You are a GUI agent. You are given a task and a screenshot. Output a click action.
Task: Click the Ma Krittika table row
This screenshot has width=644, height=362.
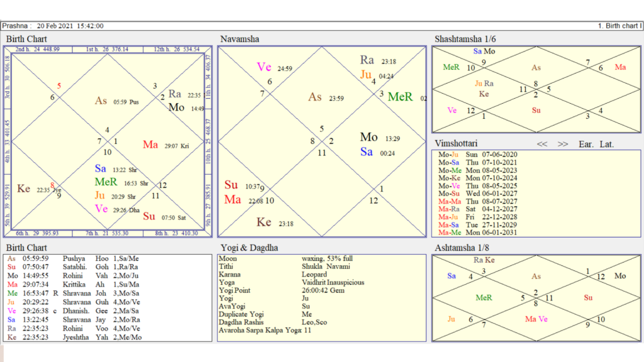click(x=73, y=285)
